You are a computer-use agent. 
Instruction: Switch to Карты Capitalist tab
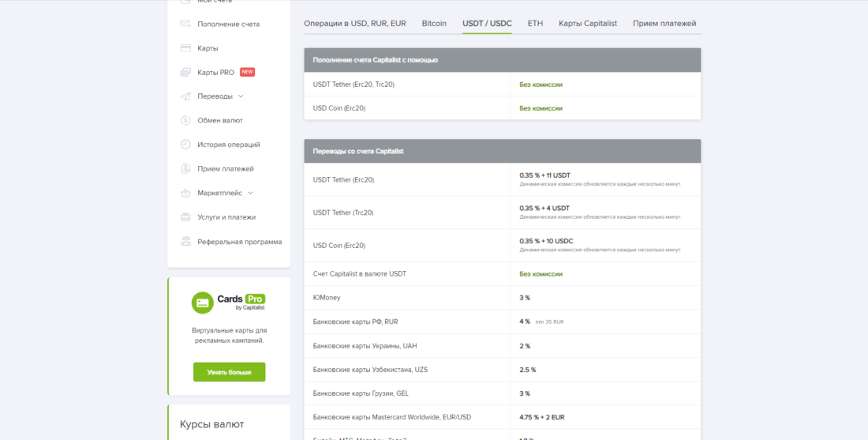point(588,23)
